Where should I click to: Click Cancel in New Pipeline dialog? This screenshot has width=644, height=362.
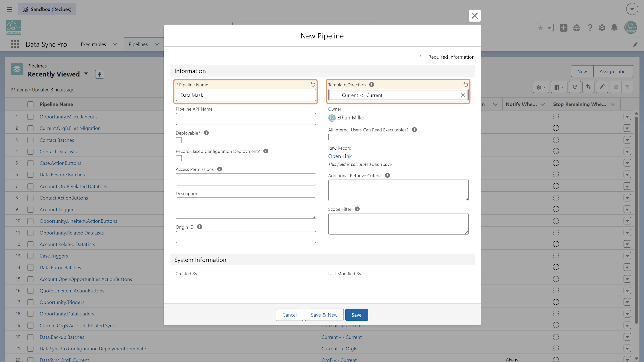coord(289,315)
